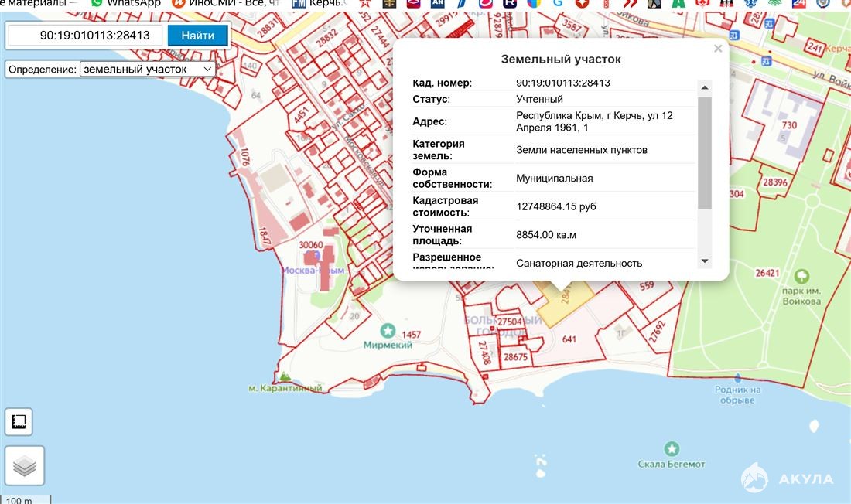
Task: Click the Скала Бегемот star marker
Action: pyautogui.click(x=672, y=448)
